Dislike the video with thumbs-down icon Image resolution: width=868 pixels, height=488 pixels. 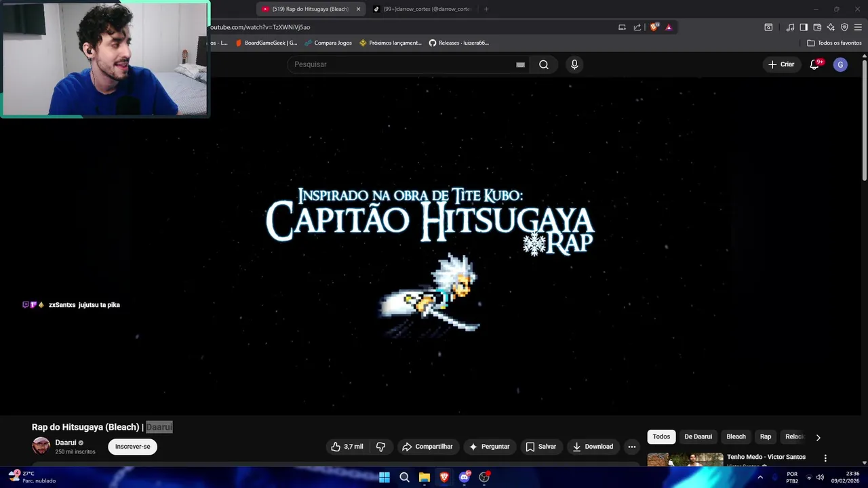380,447
